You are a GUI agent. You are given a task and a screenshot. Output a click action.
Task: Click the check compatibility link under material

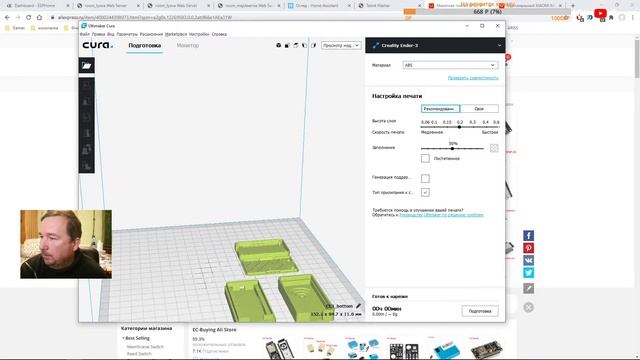coord(473,78)
